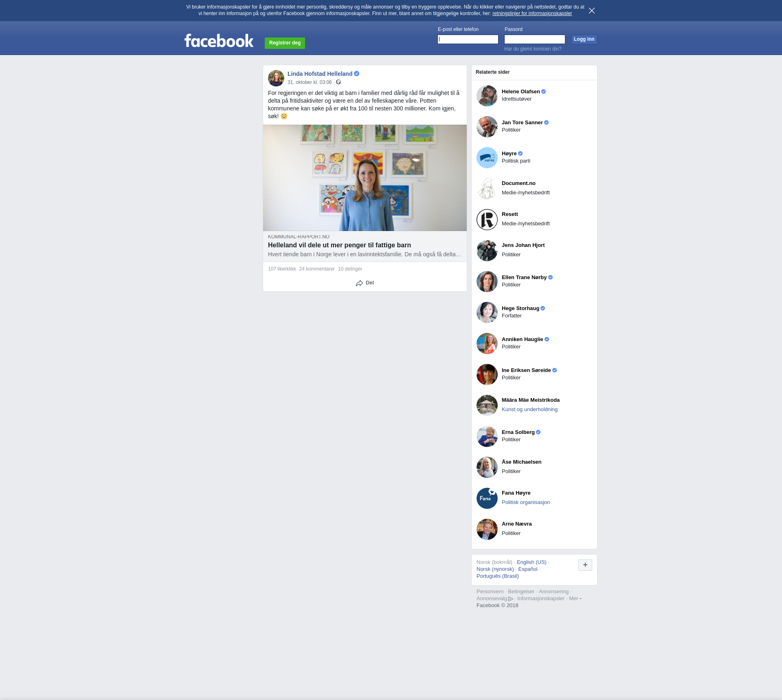Open the Document.no page logo
This screenshot has height=700, width=782.
click(x=487, y=189)
